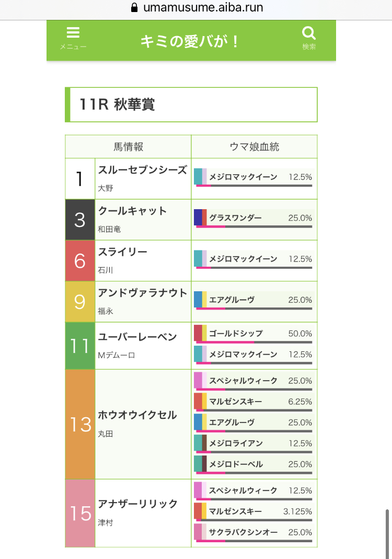The image size is (392, 559).
Task: Select horse スルーセブンシーズ
Action: [142, 170]
